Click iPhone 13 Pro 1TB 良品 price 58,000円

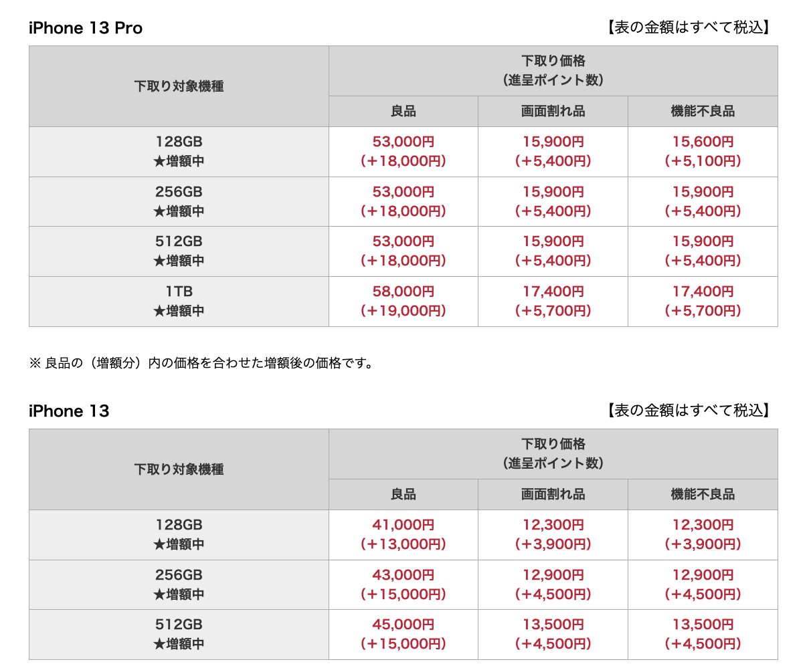(x=403, y=292)
